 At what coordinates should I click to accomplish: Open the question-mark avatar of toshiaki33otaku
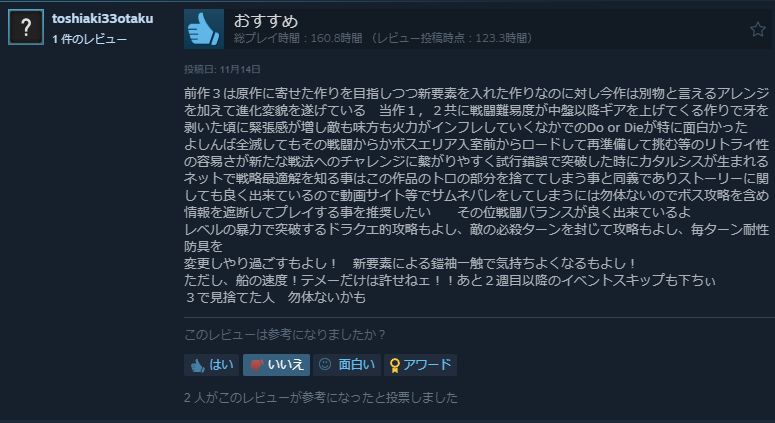26,27
